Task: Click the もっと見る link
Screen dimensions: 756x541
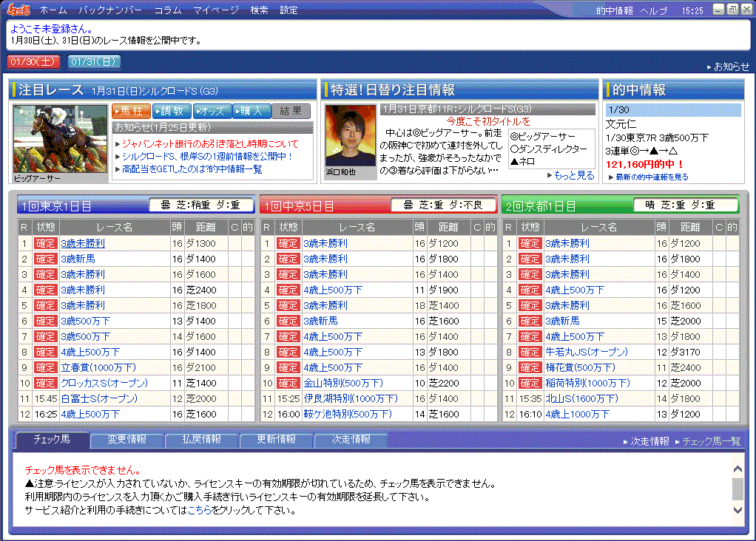Action: click(x=570, y=175)
